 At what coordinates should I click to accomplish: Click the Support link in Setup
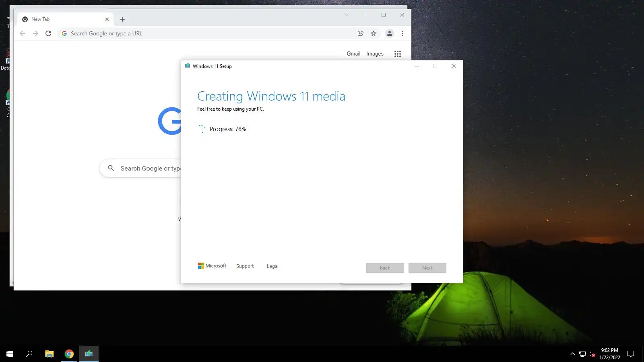[245, 266]
